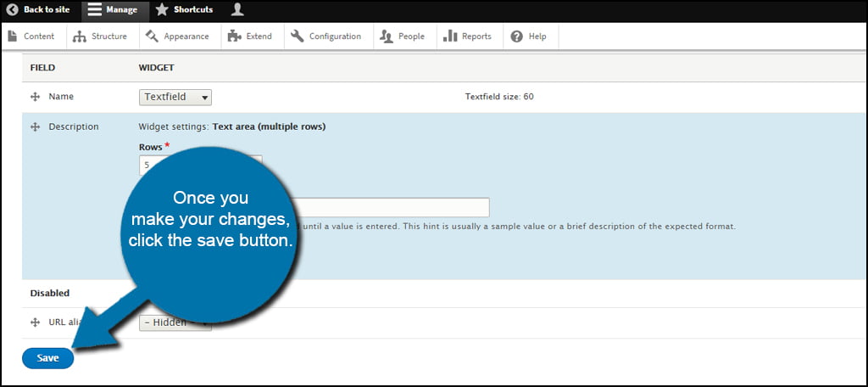868x387 pixels.
Task: Click the Save button
Action: coord(47,358)
